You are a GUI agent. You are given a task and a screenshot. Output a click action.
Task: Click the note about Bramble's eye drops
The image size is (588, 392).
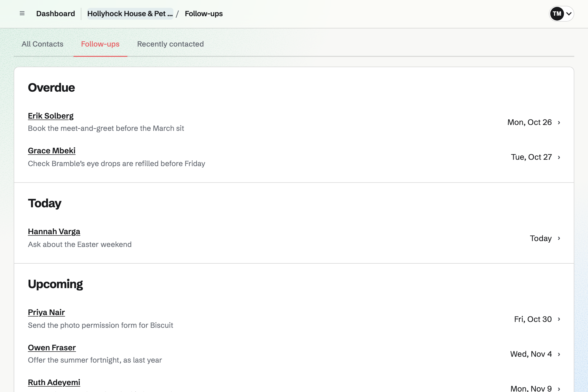(x=117, y=163)
